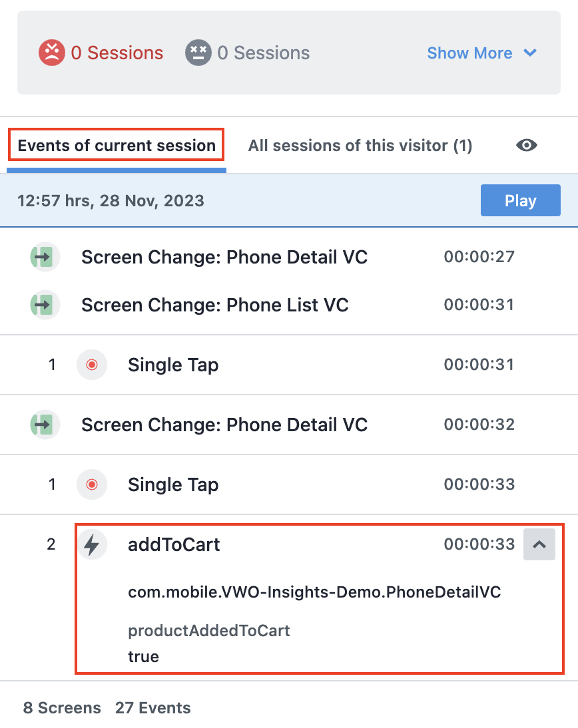578x728 pixels.
Task: Click screen change icon for Phone Detail VC at 00:00:27
Action: pyautogui.click(x=45, y=257)
